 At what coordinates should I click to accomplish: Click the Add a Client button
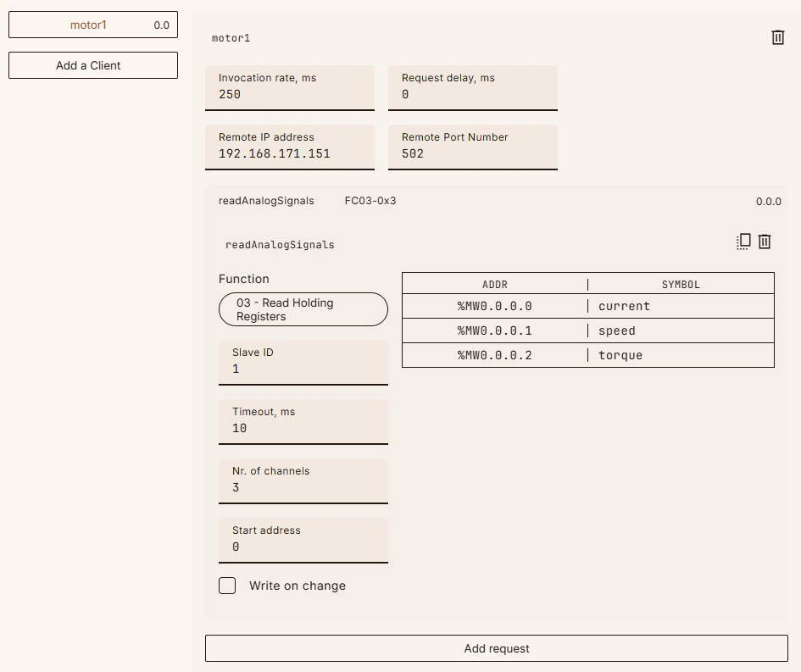(93, 65)
